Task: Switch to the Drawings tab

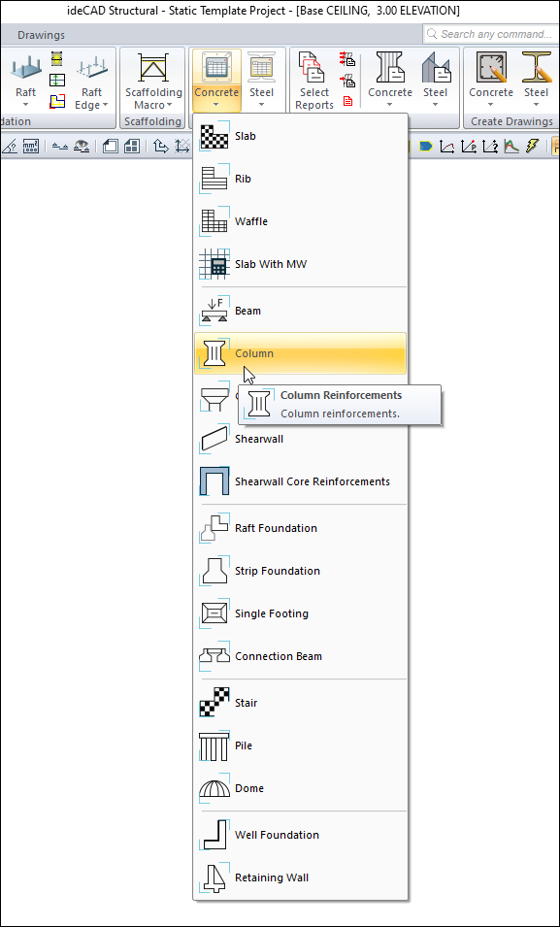Action: pos(42,35)
